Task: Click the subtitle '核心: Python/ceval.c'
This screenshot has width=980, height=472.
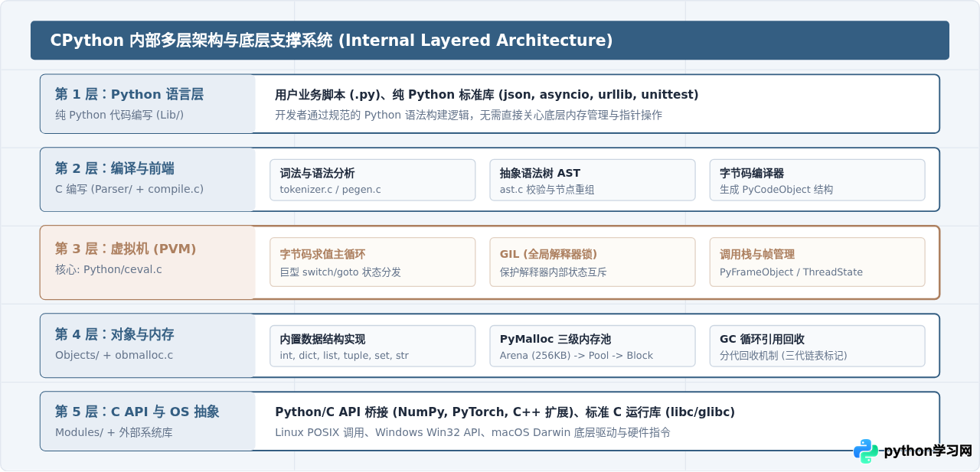Action: (x=109, y=269)
